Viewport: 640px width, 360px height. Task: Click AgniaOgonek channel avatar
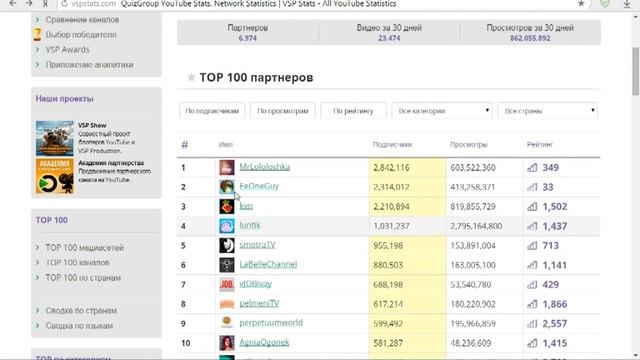coord(227,343)
